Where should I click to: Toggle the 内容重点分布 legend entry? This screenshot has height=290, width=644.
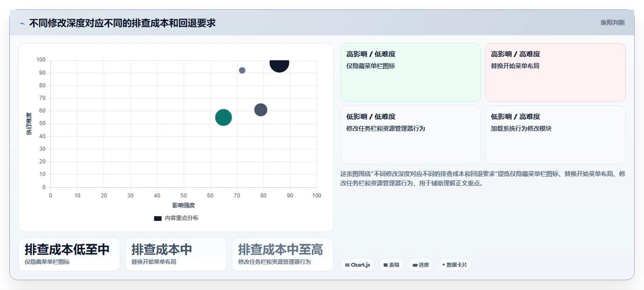coord(176,218)
